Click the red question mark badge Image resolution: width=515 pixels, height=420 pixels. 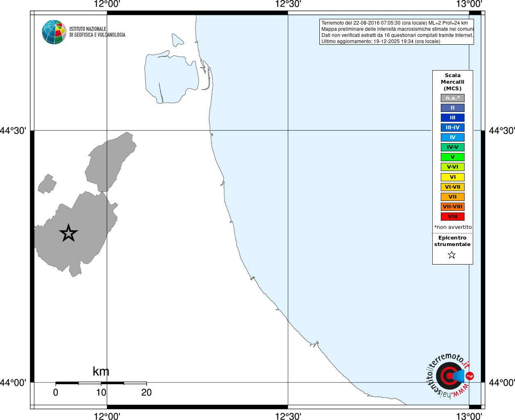coord(470,376)
